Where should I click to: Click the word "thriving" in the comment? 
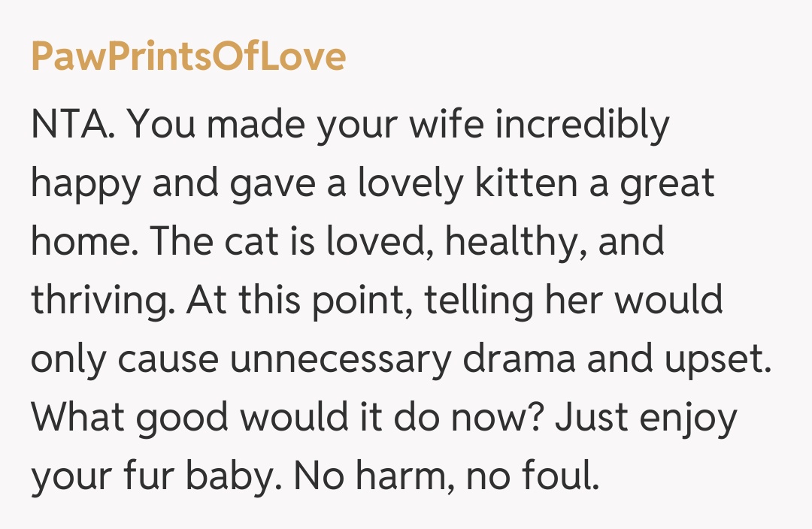[x=101, y=300]
